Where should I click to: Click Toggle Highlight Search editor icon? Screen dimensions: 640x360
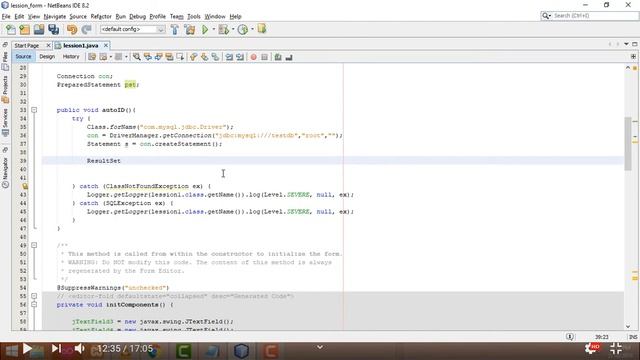pos(169,57)
